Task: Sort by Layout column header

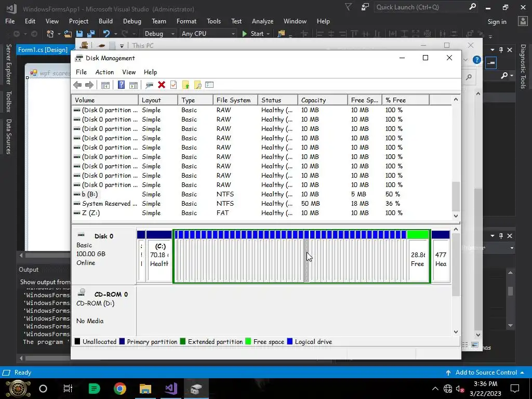Action: [x=158, y=100]
